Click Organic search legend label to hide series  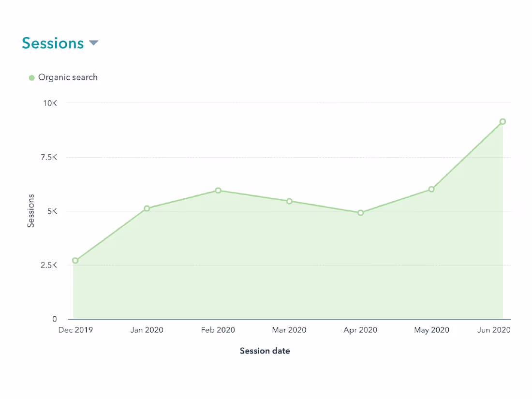(68, 77)
